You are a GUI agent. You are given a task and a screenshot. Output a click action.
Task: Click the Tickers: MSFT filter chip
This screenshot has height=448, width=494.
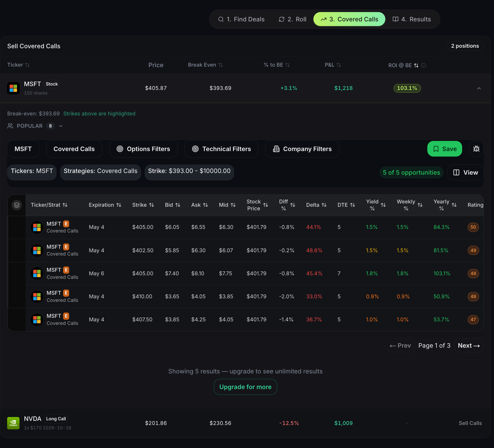tap(32, 172)
